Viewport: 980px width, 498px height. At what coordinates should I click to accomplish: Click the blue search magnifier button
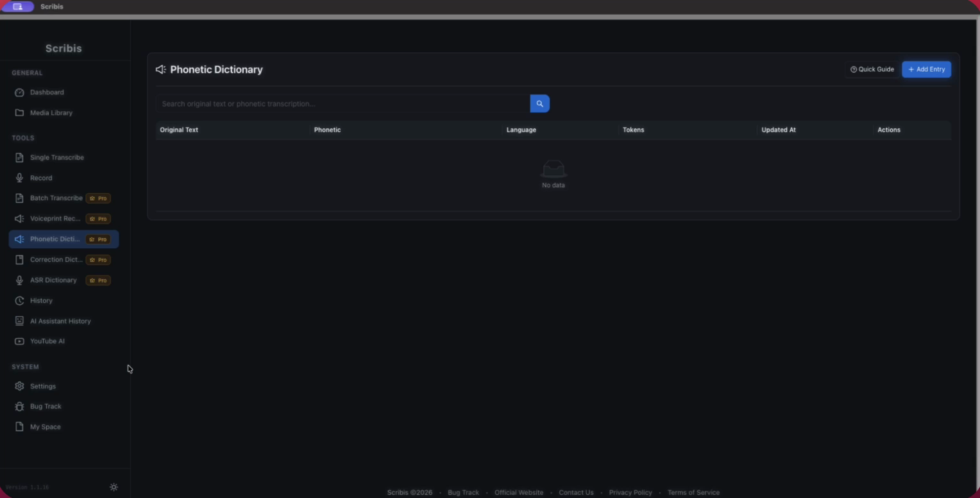coord(540,103)
